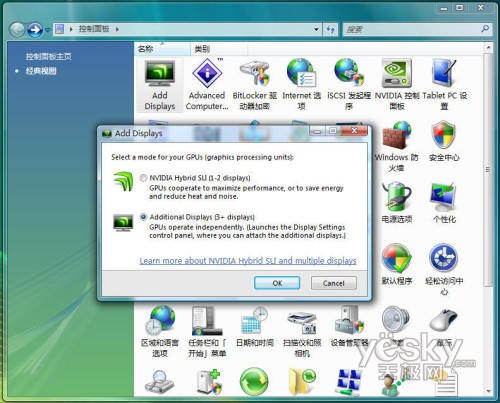
Task: Click into the search box
Action: click(412, 29)
